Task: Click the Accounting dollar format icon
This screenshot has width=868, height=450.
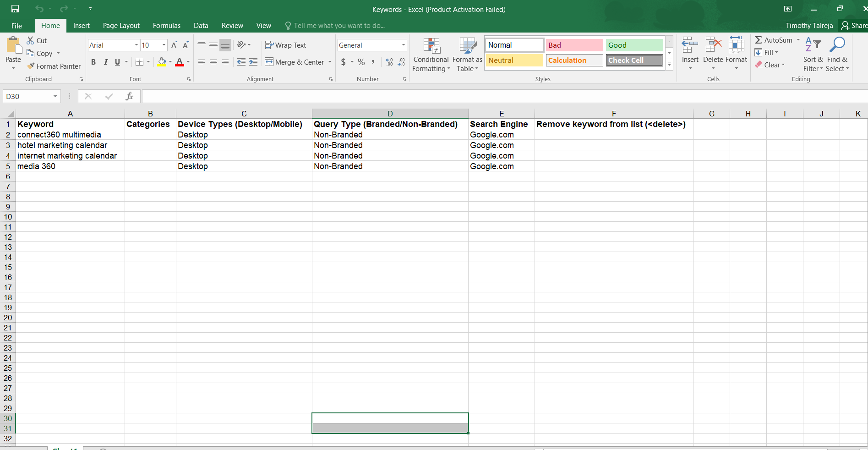Action: [x=344, y=62]
